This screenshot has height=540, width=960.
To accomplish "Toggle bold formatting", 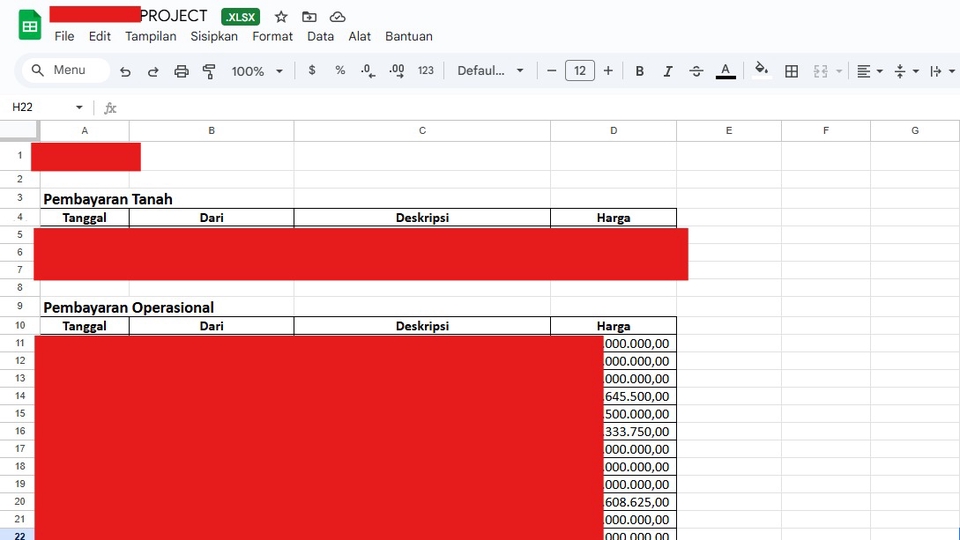I will click(639, 71).
